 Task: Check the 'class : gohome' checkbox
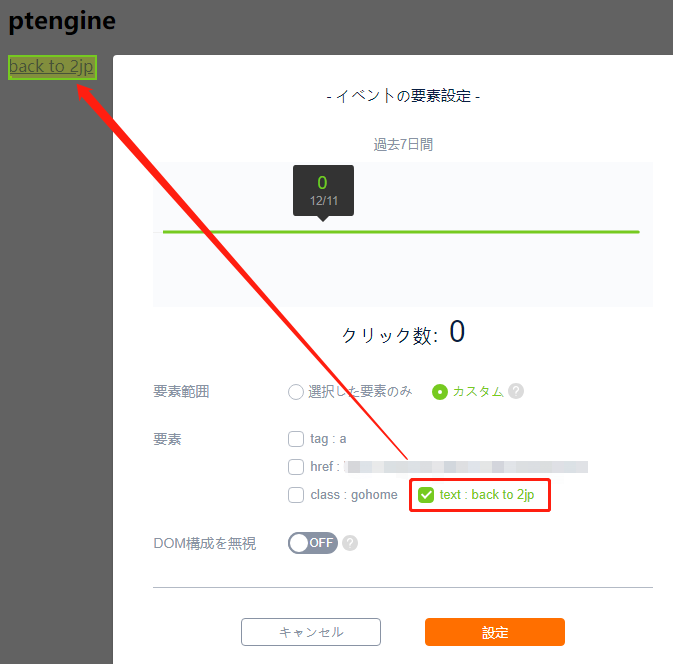click(296, 495)
